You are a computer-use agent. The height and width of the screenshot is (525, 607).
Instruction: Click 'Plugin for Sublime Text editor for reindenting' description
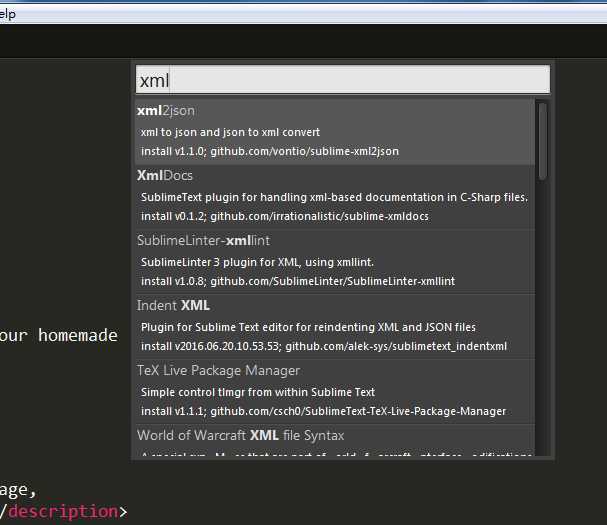[x=308, y=327]
